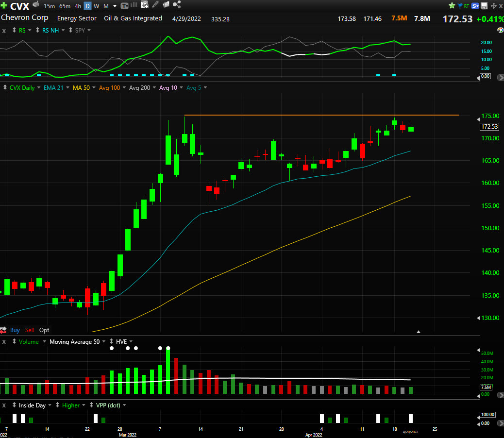This screenshot has height=438, width=504.
Task: Click the CVX ticker symbol
Action: (19, 6)
